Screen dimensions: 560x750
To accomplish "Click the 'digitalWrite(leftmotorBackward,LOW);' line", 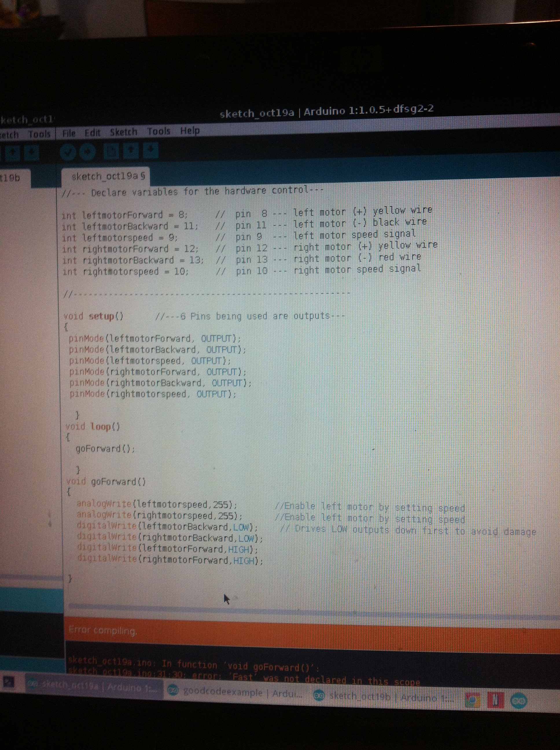I will point(167,527).
